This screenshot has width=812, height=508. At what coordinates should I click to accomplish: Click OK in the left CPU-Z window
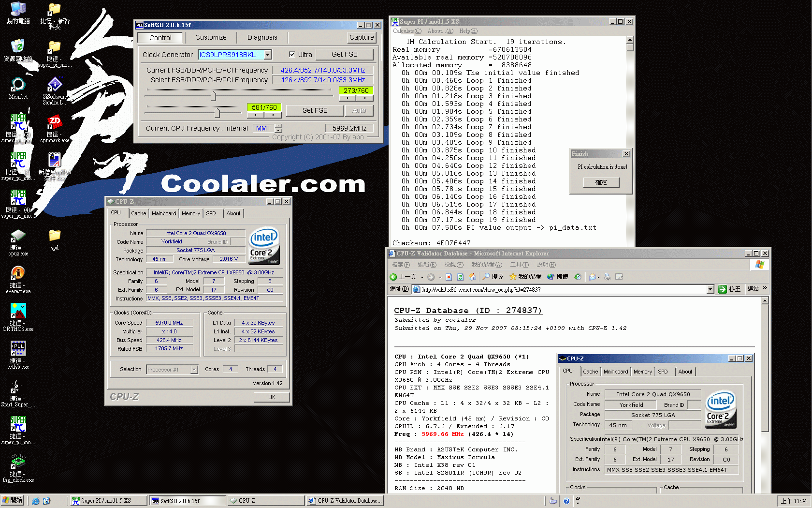pos(272,397)
